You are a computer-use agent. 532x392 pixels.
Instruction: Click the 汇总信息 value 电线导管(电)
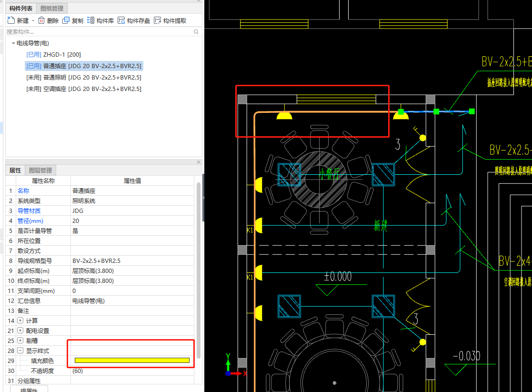point(132,301)
